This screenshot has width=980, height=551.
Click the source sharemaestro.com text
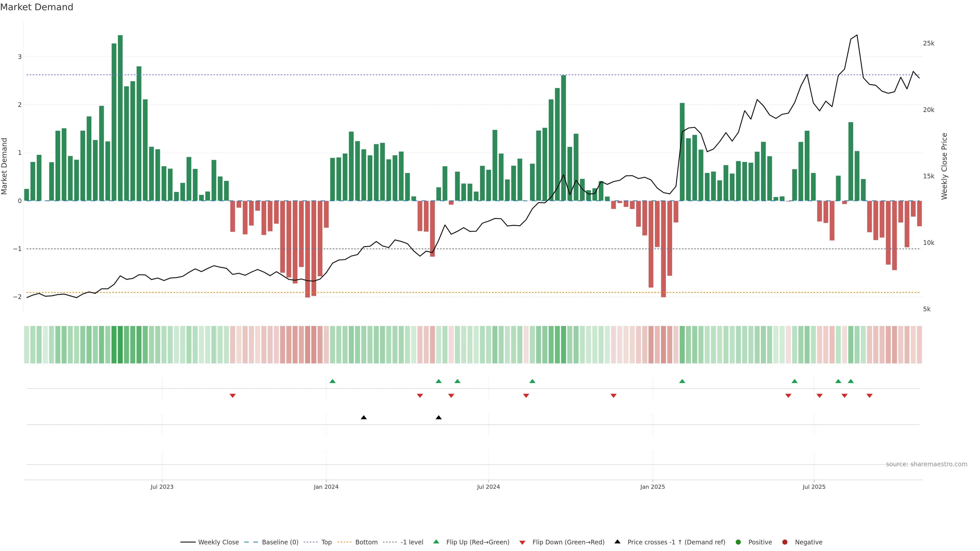pos(926,464)
